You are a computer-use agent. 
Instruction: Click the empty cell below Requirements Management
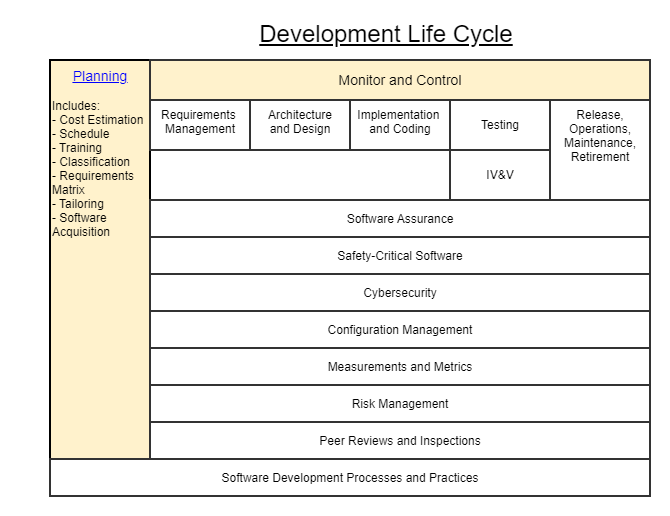300,175
